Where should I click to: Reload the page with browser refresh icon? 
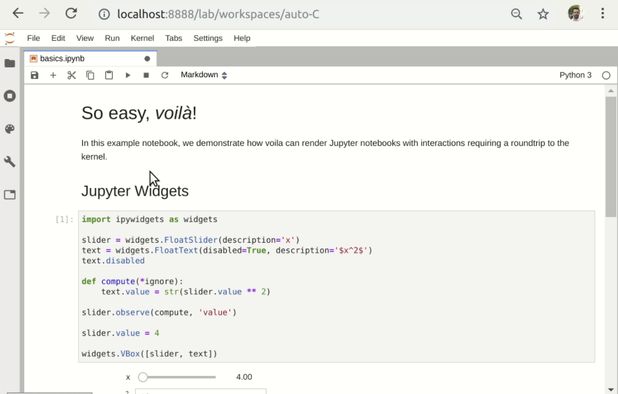click(x=71, y=13)
